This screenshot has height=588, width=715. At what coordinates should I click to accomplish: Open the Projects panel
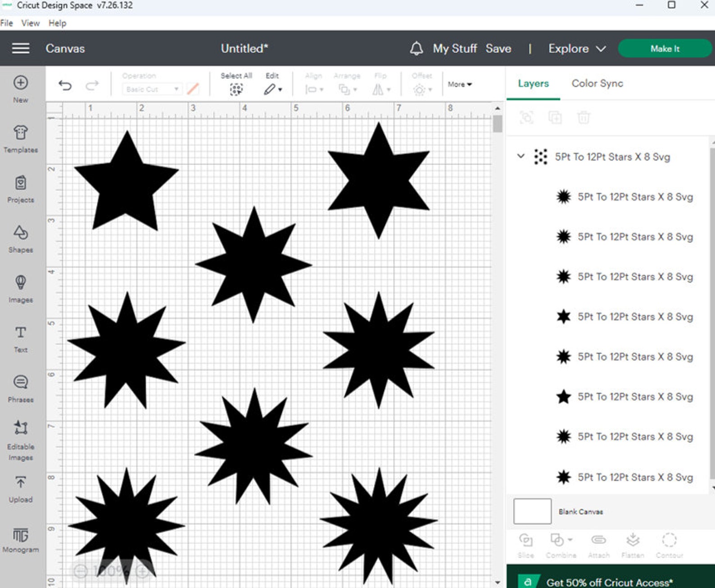(21, 189)
